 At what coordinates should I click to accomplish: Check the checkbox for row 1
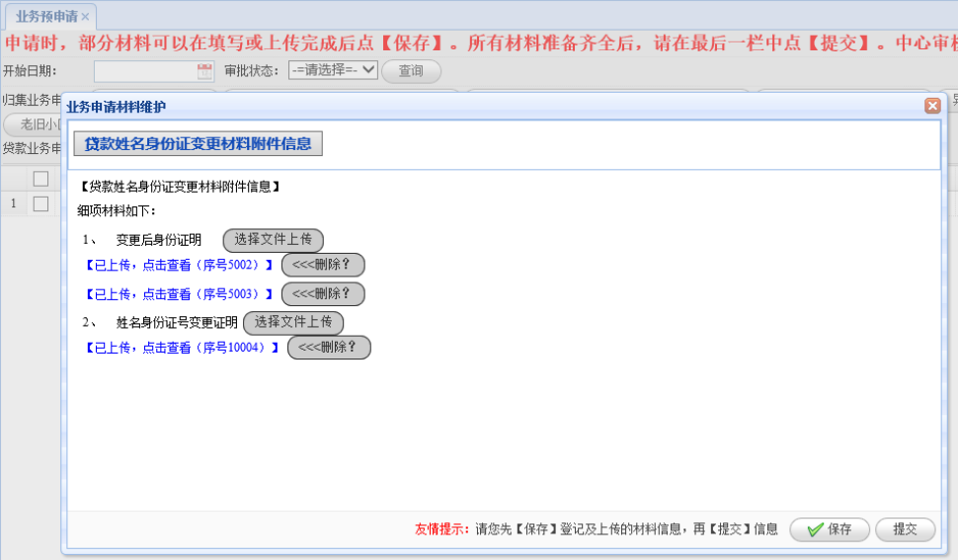40,203
